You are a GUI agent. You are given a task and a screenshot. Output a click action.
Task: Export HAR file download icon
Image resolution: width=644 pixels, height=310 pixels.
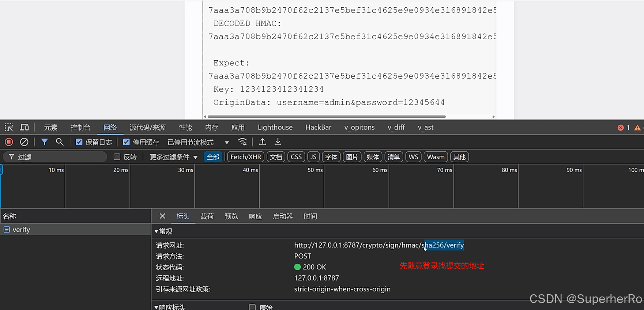278,142
